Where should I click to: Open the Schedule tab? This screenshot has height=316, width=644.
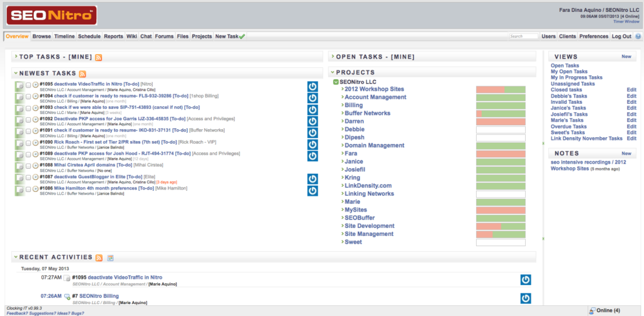(x=89, y=36)
